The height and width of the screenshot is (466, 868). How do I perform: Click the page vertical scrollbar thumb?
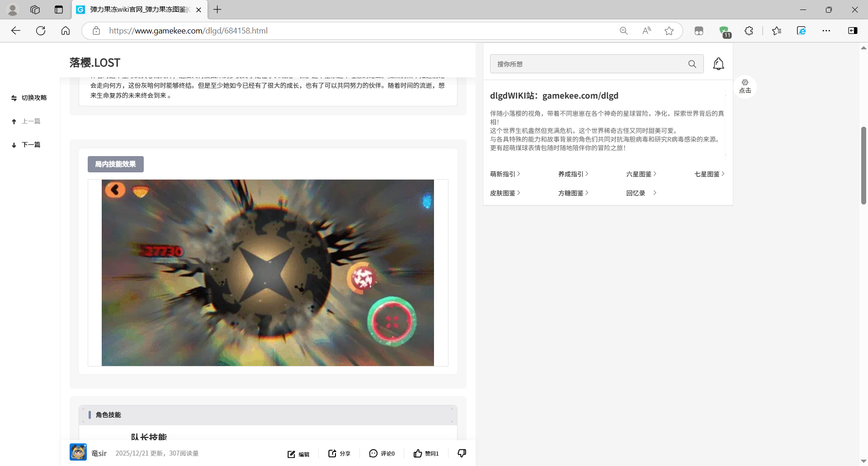(x=863, y=165)
